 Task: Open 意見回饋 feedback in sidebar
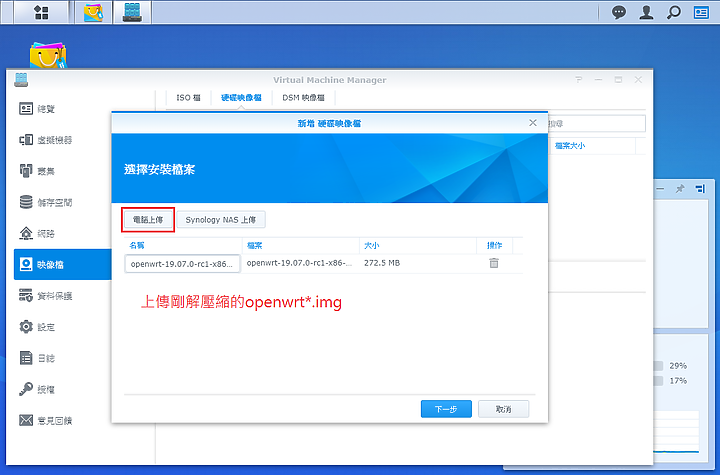pyautogui.click(x=62, y=420)
